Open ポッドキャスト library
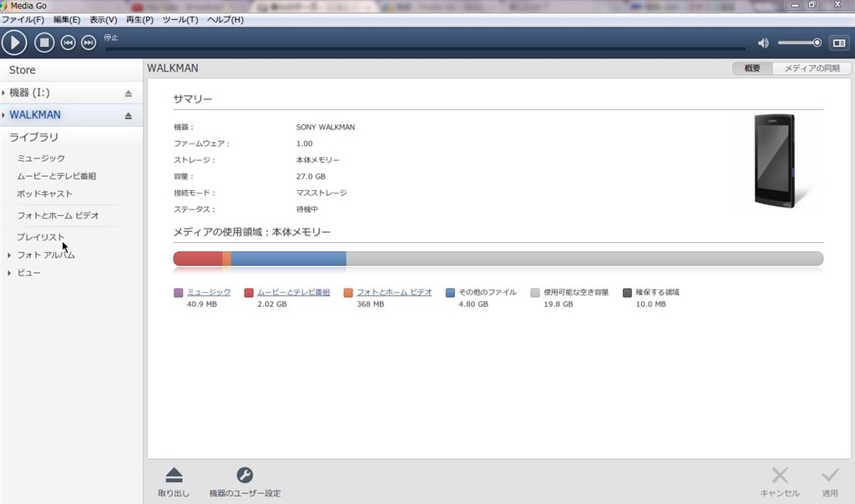The image size is (855, 504). pyautogui.click(x=45, y=194)
